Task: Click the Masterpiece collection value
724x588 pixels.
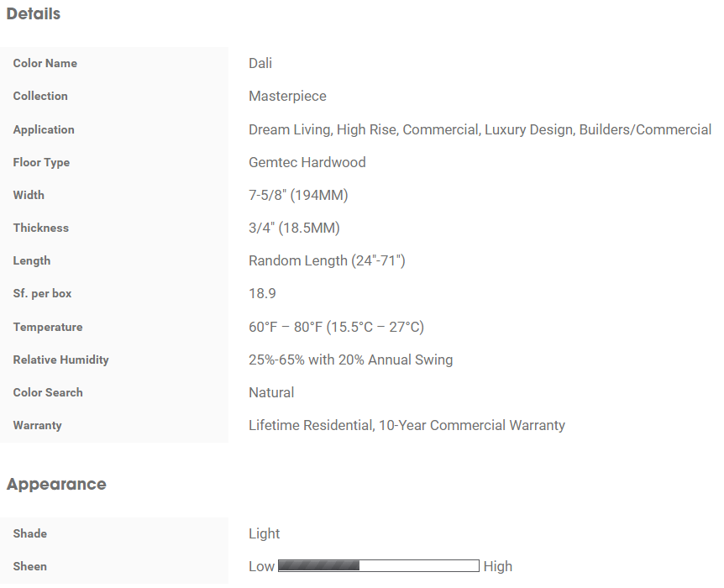Action: point(287,96)
